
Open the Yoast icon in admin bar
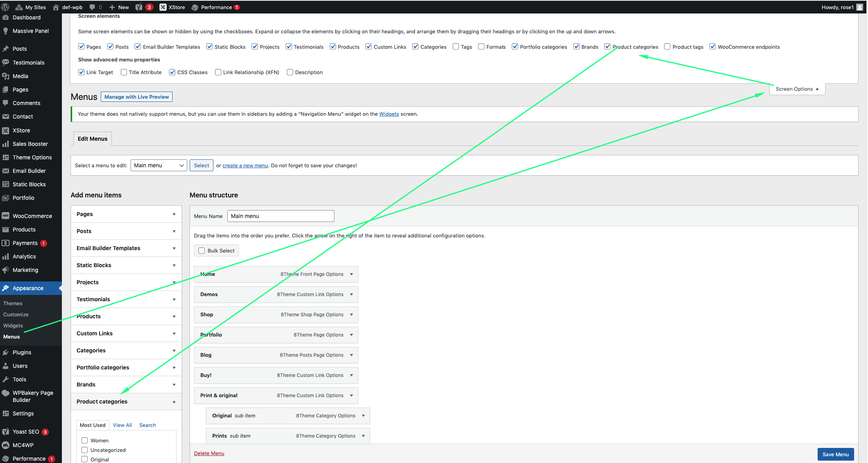pos(139,7)
